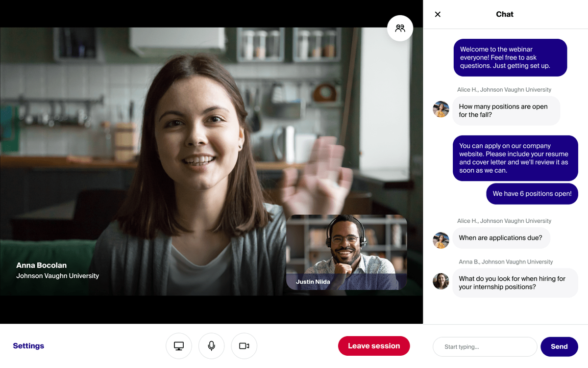Open Settings
Viewport: 588px width, 368px height.
pyautogui.click(x=28, y=346)
